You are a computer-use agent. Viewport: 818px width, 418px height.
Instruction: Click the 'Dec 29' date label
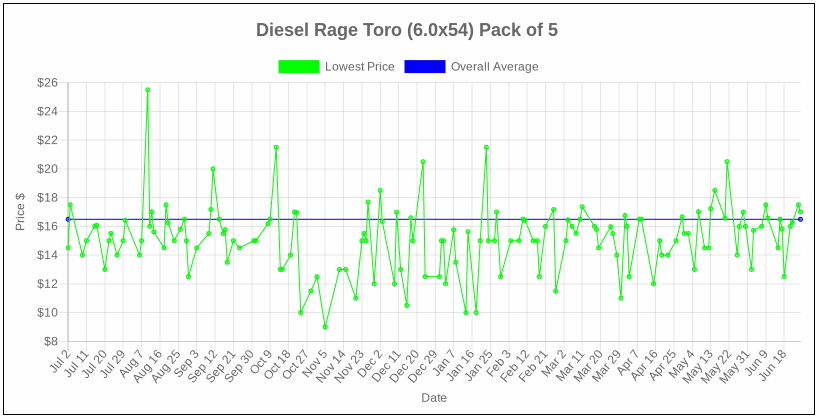(x=425, y=363)
